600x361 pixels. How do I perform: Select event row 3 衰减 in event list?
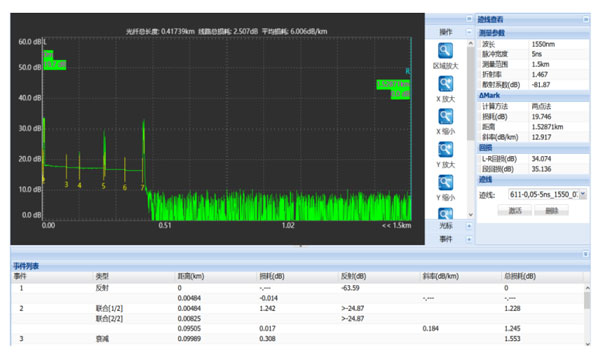(x=298, y=338)
